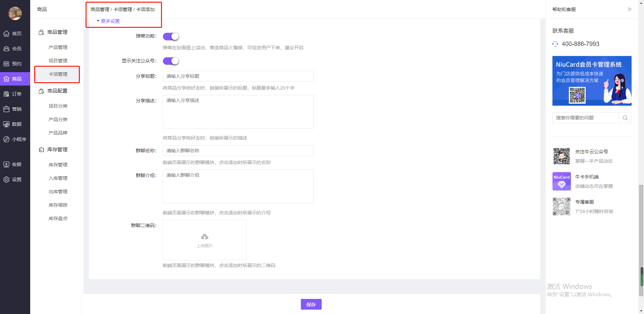Click the 上传图片 upload area

205,240
